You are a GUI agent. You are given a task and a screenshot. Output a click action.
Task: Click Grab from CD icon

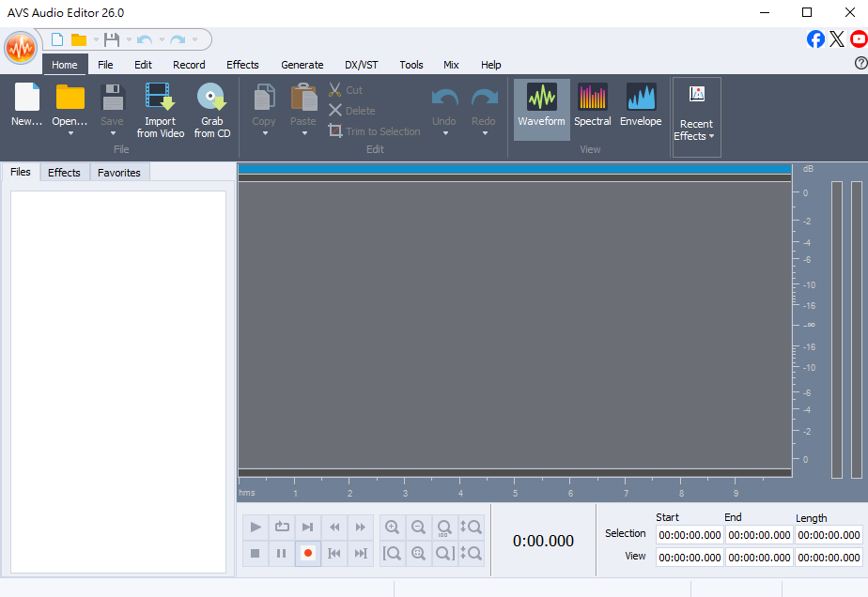(x=211, y=98)
